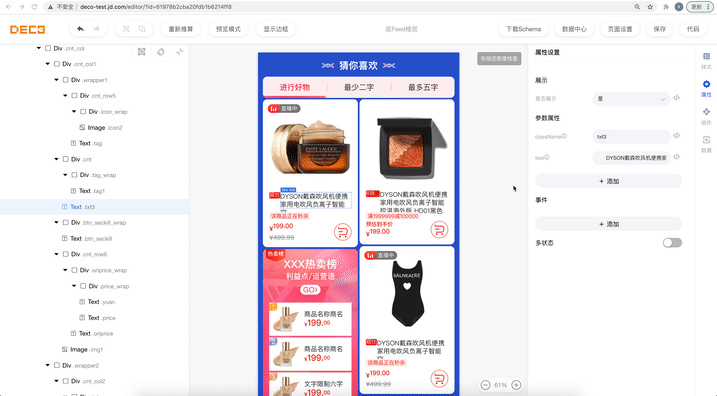717x396 pixels.
Task: Click the text value input field
Action: click(x=631, y=158)
